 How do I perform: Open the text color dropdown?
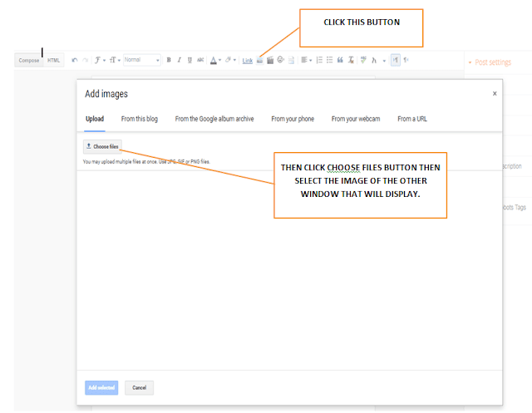[215, 61]
